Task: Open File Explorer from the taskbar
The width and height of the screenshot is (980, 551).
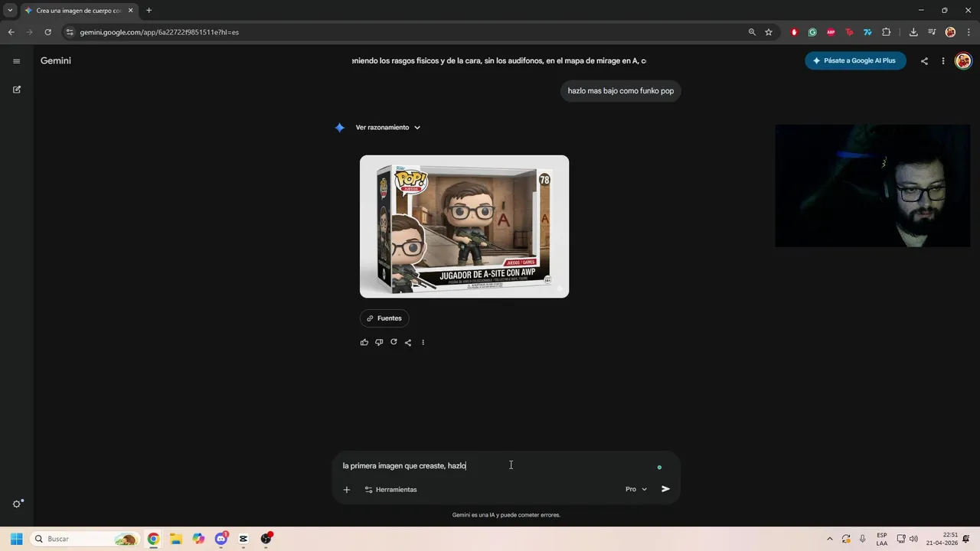Action: (x=175, y=539)
